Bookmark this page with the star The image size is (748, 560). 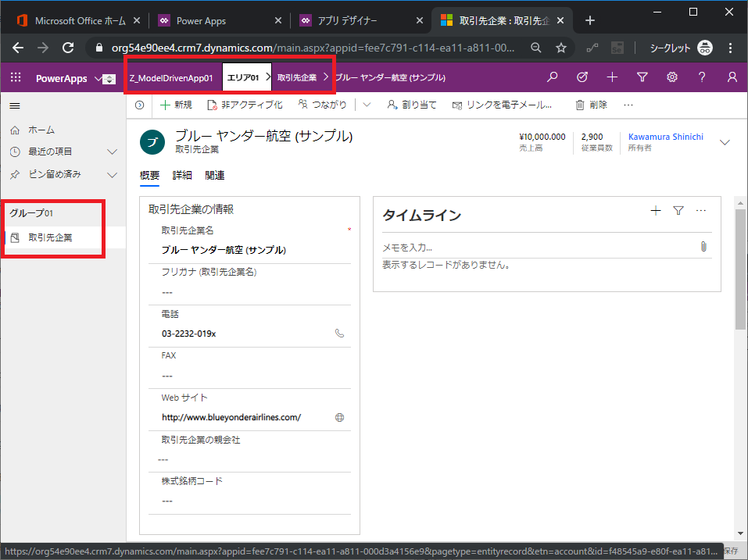[561, 48]
